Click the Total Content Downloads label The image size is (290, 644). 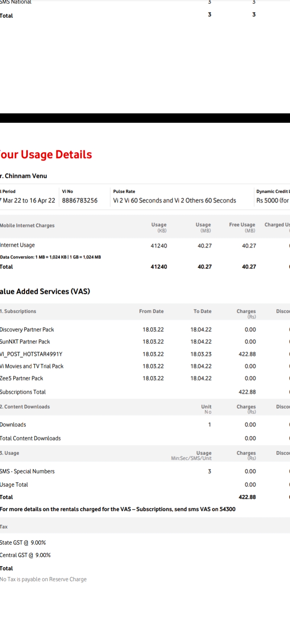pos(30,438)
